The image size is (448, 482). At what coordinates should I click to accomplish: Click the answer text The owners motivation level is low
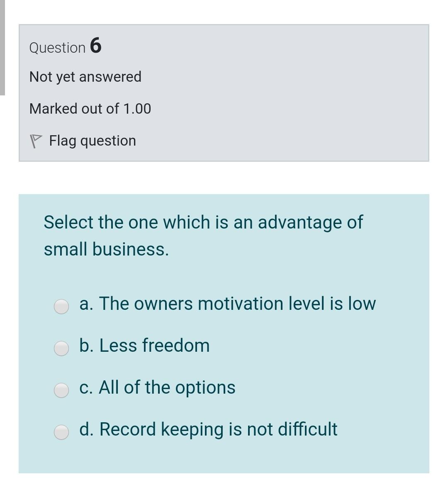(x=227, y=303)
